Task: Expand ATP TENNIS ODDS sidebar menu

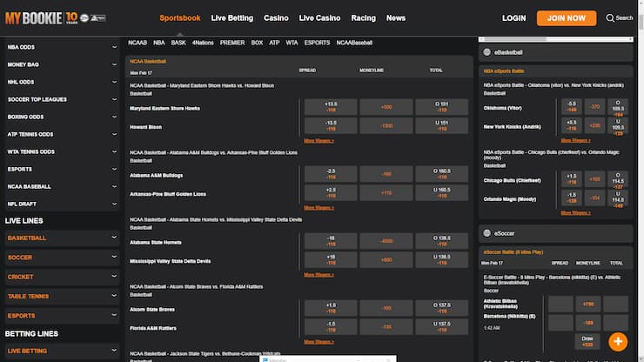Action: pyautogui.click(x=62, y=134)
